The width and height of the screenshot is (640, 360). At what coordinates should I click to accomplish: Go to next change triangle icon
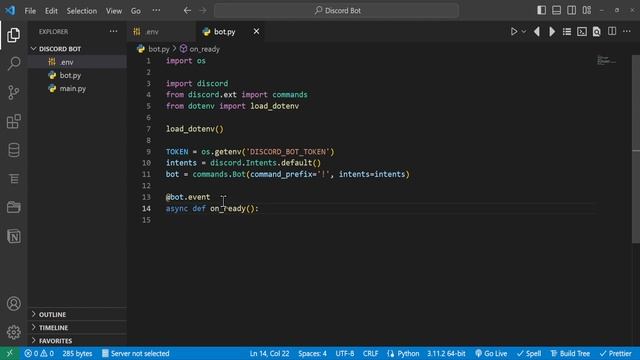[552, 31]
